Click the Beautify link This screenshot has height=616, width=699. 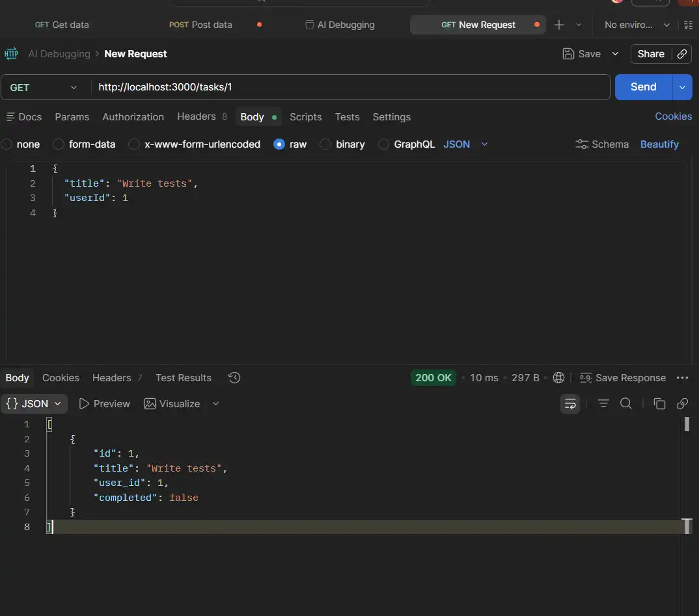659,144
